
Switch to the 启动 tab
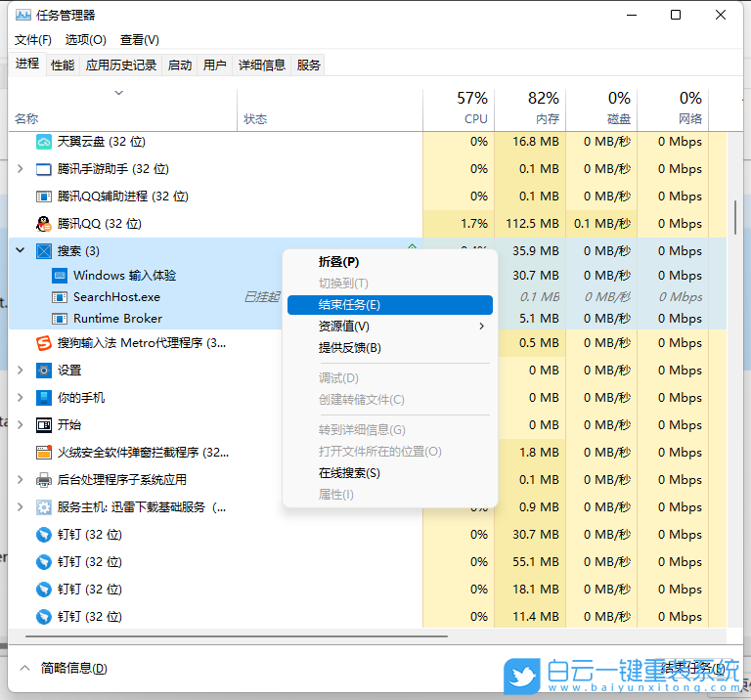click(x=180, y=65)
